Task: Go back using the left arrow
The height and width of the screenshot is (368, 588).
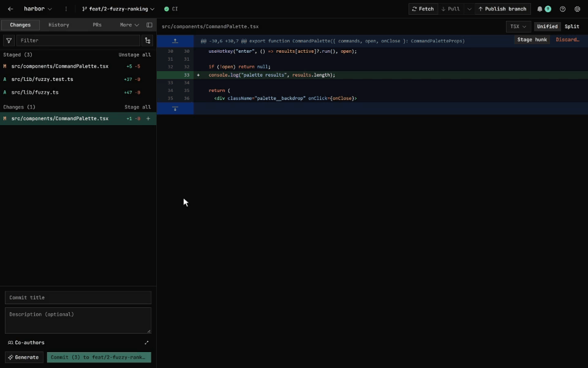Action: [x=10, y=9]
